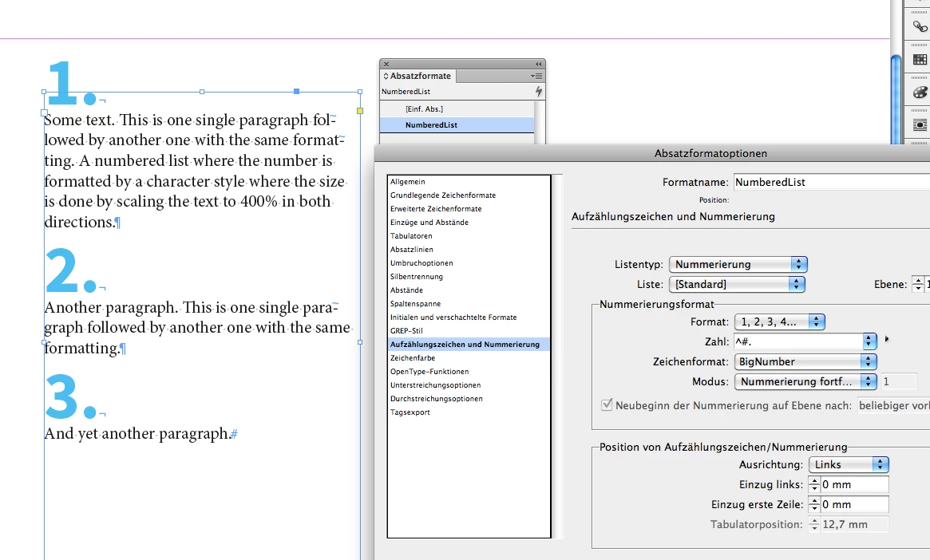Open the Liste [Standard] dropdown
930x560 pixels.
(737, 285)
